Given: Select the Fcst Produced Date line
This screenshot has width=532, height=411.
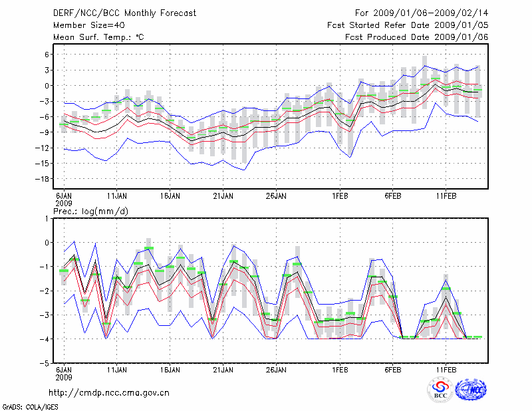Looking at the screenshot, I should 416,37.
